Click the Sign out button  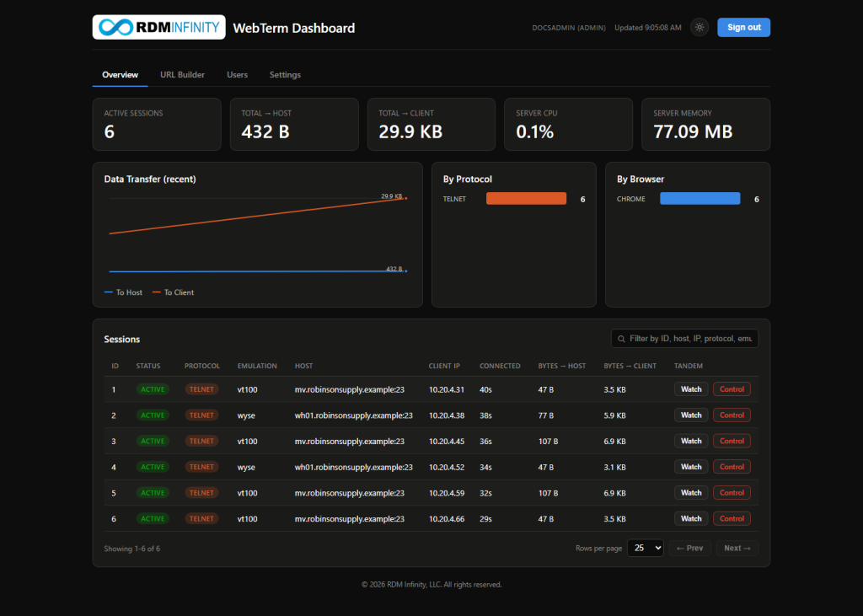(x=743, y=27)
